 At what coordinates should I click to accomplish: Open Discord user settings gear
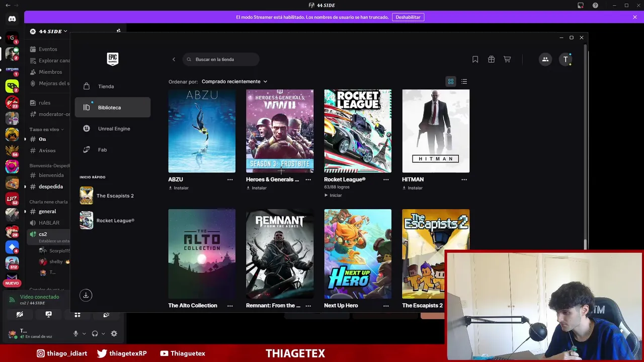point(114,333)
